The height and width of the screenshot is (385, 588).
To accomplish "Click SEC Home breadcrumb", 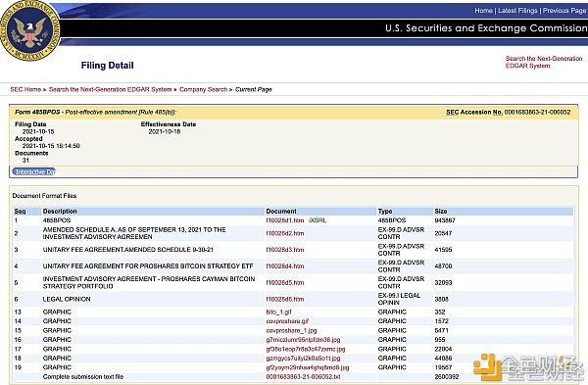I will coord(25,89).
